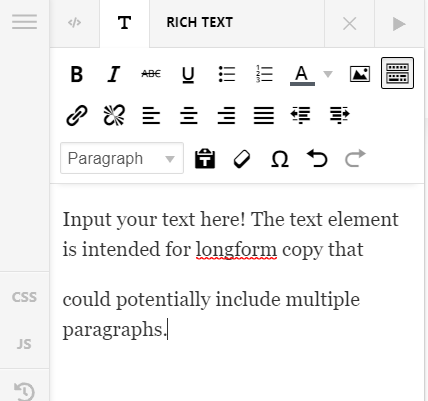
Task: Insert a bulleted list
Action: click(227, 74)
